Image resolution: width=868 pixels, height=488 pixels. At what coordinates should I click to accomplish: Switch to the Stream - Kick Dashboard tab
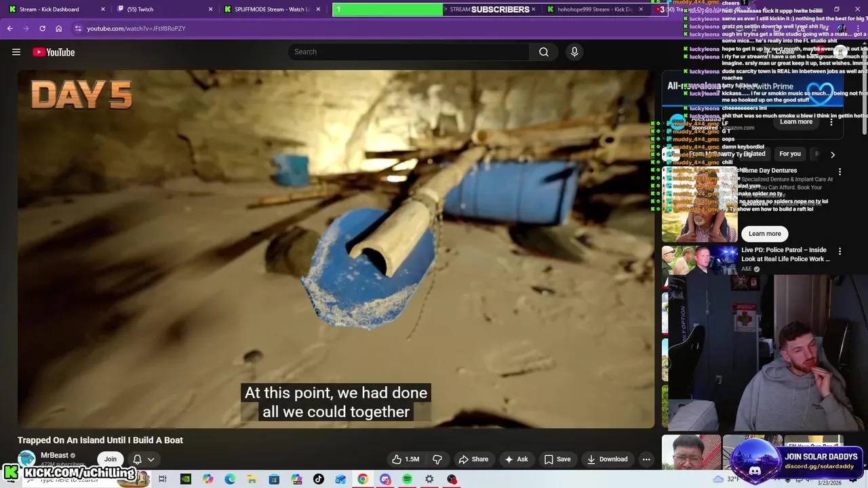(x=56, y=9)
